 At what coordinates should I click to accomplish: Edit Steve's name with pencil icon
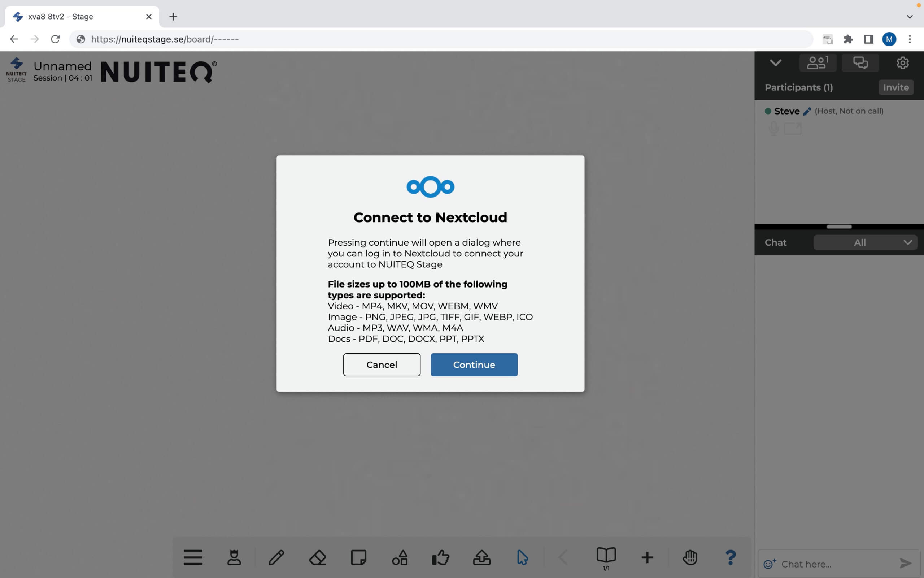coord(807,111)
